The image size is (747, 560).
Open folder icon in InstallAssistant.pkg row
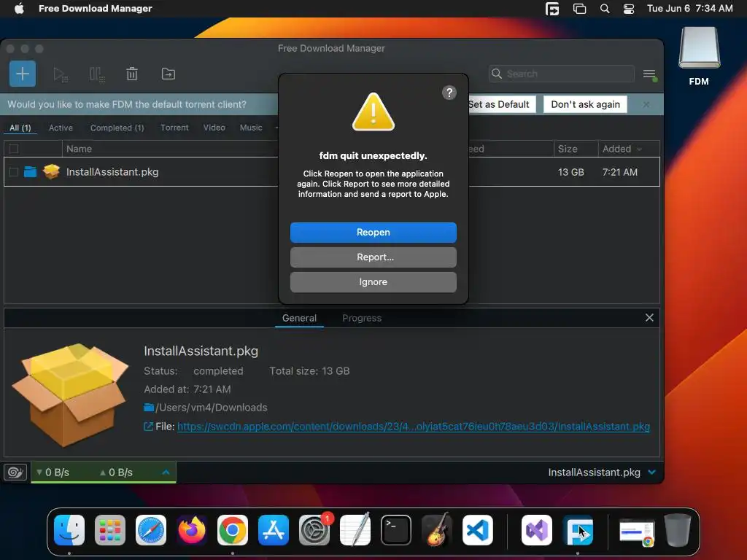tap(30, 171)
